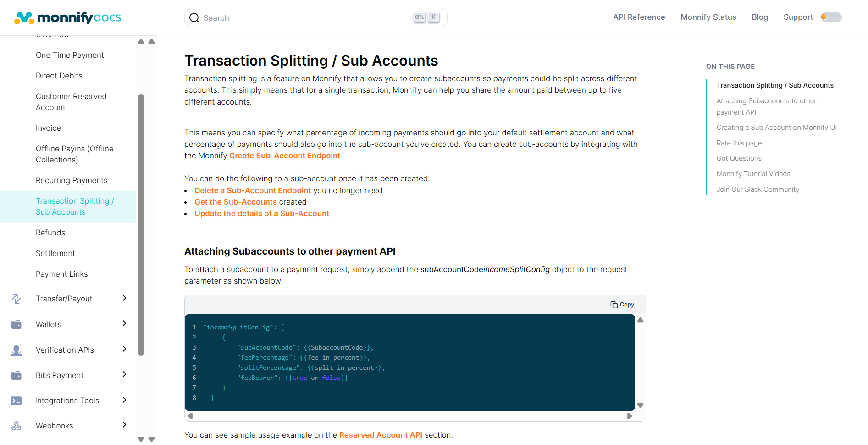Click the Wallets icon in sidebar

tap(17, 325)
